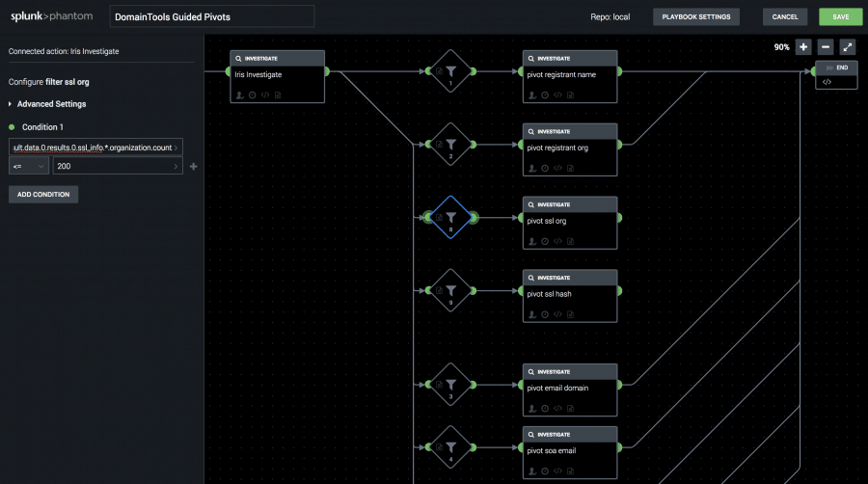Viewport: 868px width, 484px height.
Task: Select the pivot email domain block
Action: (570, 390)
